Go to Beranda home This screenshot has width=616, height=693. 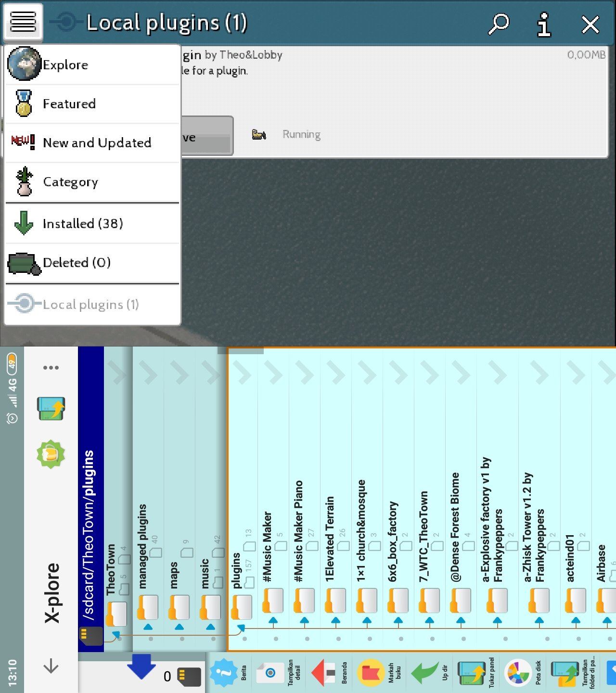tap(329, 672)
